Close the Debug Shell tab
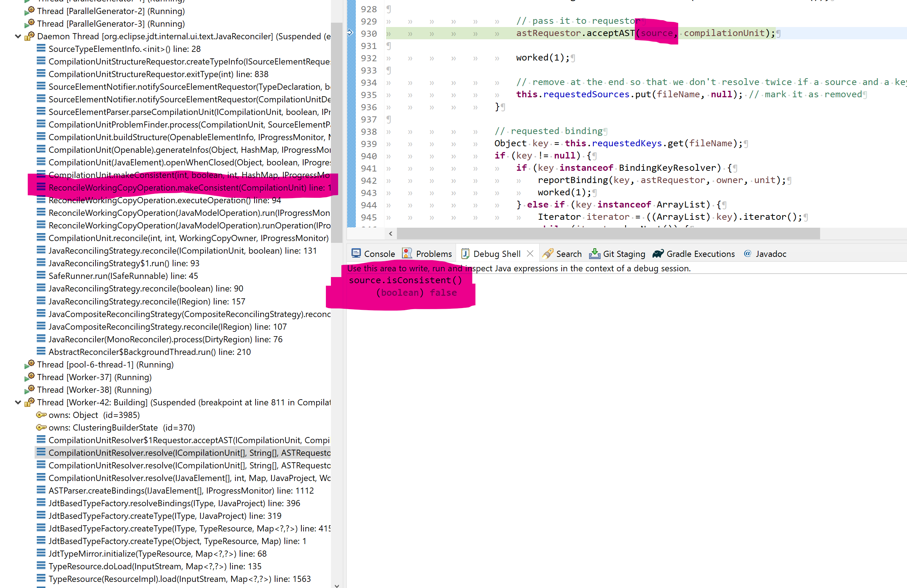The width and height of the screenshot is (907, 588). [x=530, y=253]
